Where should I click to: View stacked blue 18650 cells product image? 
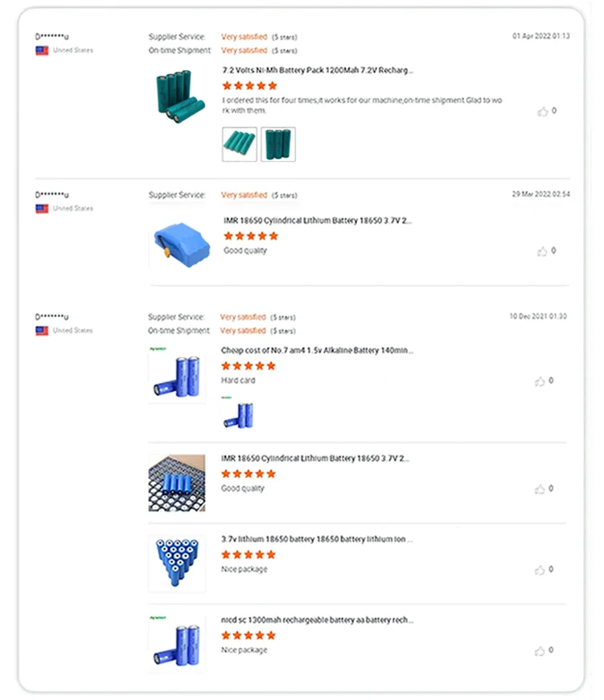(177, 563)
